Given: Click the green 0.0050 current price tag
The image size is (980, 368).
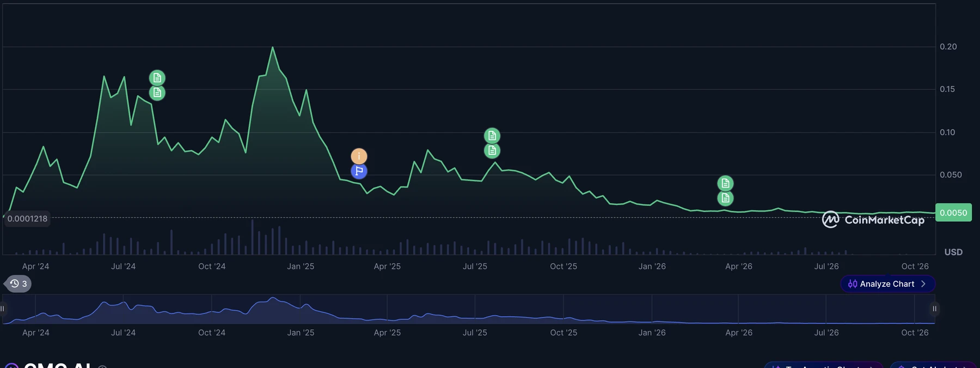Looking at the screenshot, I should click(x=953, y=213).
